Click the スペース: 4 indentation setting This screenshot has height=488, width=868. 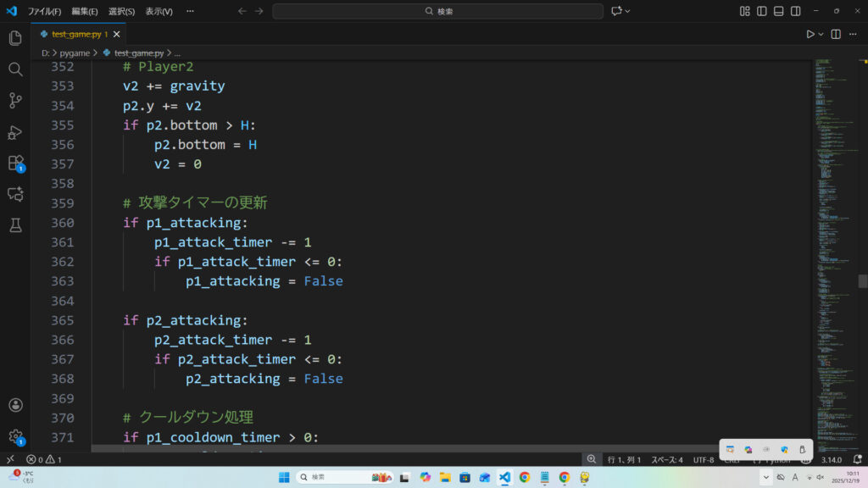(x=666, y=459)
